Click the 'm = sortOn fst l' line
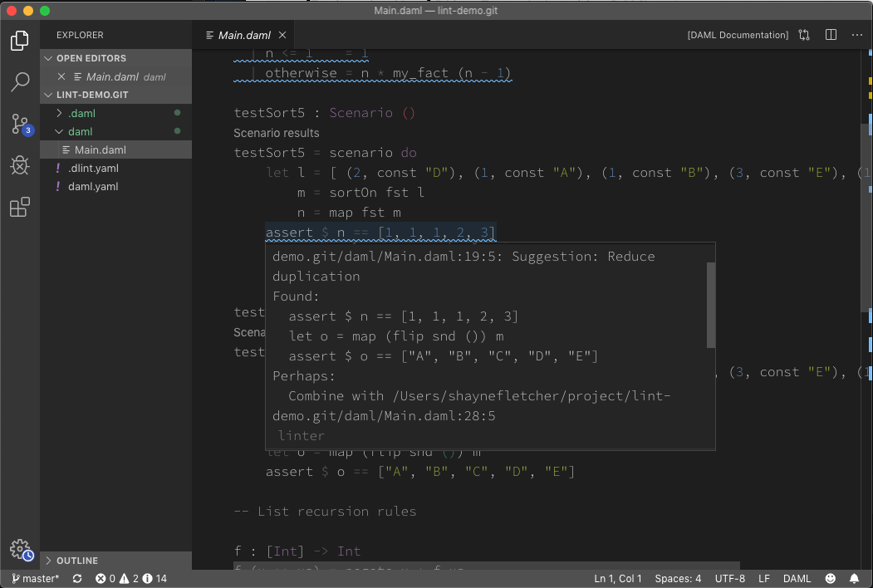Image resolution: width=873 pixels, height=588 pixels. (360, 193)
